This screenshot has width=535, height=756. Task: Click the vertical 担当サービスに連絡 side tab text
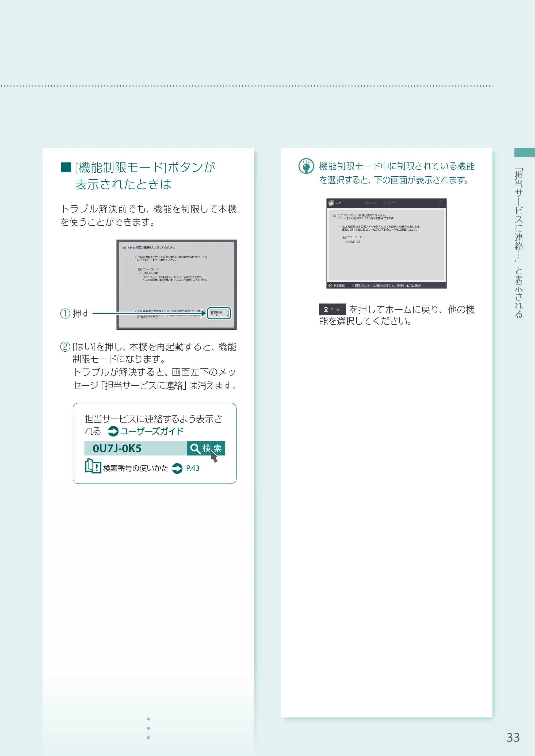point(518,243)
